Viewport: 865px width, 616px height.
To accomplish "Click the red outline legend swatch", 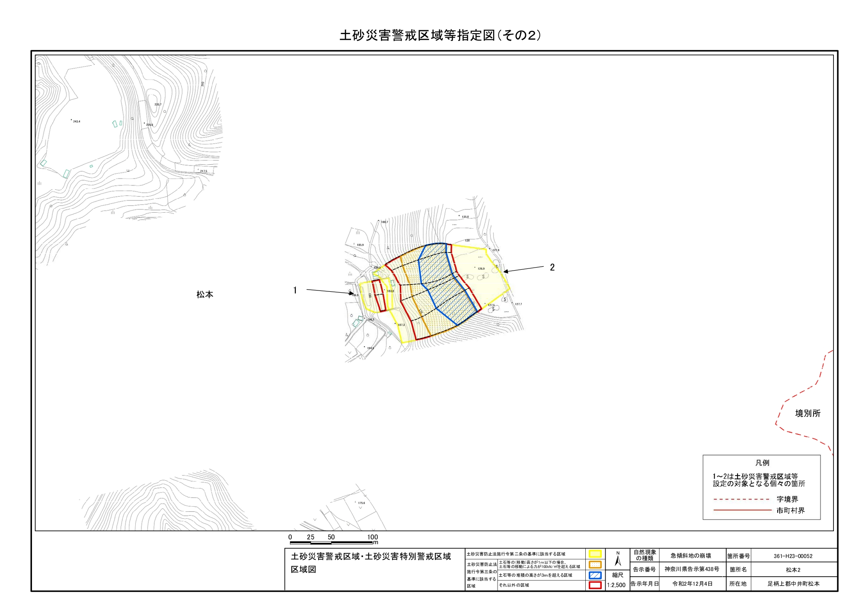I will coord(595,585).
